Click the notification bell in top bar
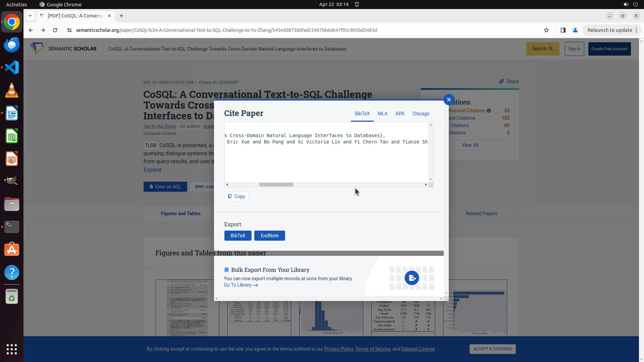Viewport: 644px width, 362px height. [357, 4]
